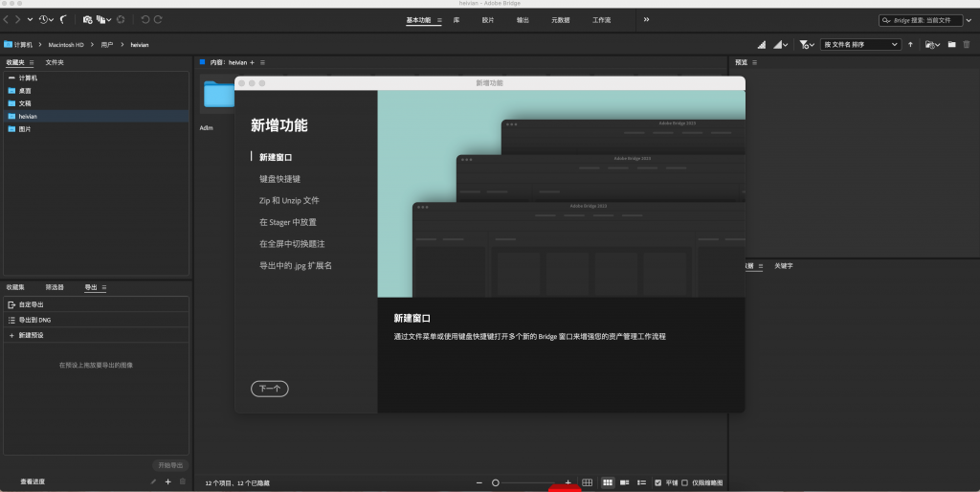Viewport: 980px width, 492px height.
Task: Click Macintosh HD in the path bar
Action: [x=66, y=44]
